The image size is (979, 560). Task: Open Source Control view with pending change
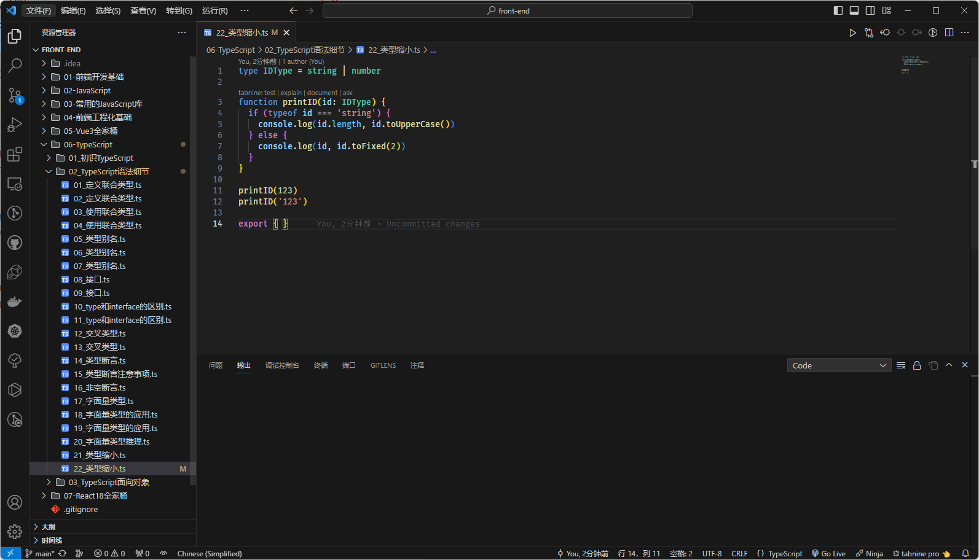point(15,95)
